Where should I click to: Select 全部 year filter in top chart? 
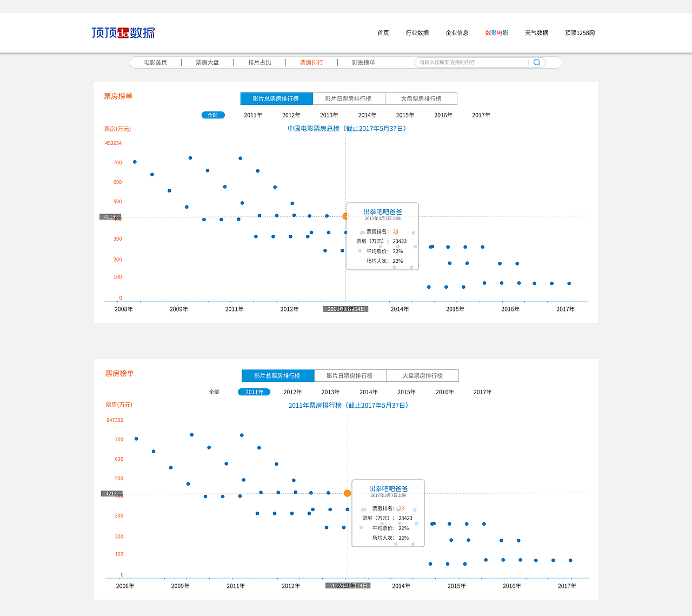point(213,115)
